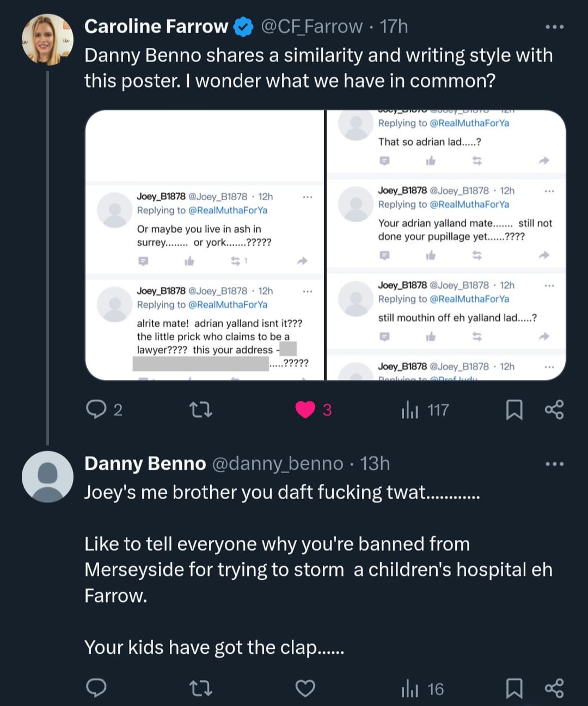Go to @danny_benno handle link
Image resolution: width=588 pixels, height=706 pixels.
pos(277,464)
